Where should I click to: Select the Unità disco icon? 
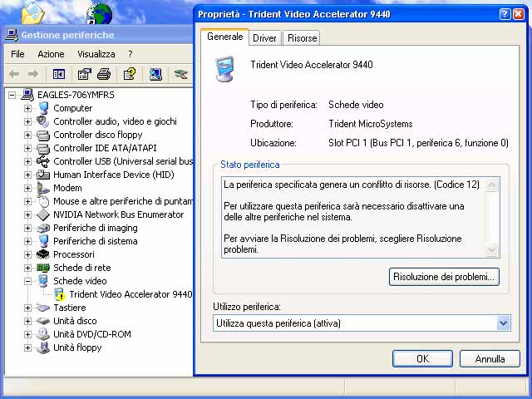tap(43, 321)
